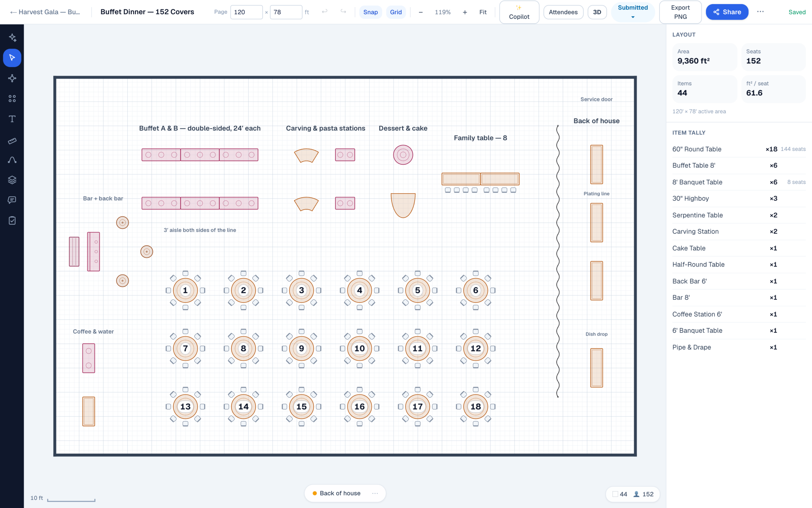
Task: Click the Coffee Station 6' tally row
Action: pos(738,314)
